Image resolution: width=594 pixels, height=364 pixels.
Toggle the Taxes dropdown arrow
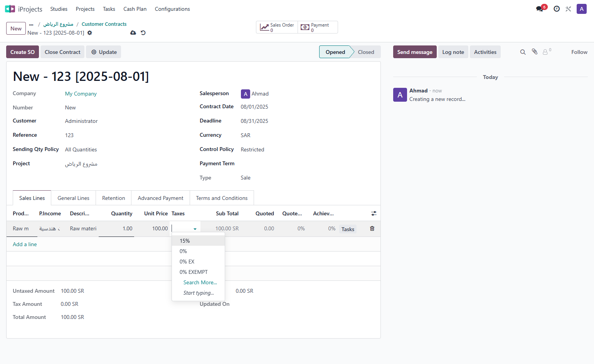point(195,229)
